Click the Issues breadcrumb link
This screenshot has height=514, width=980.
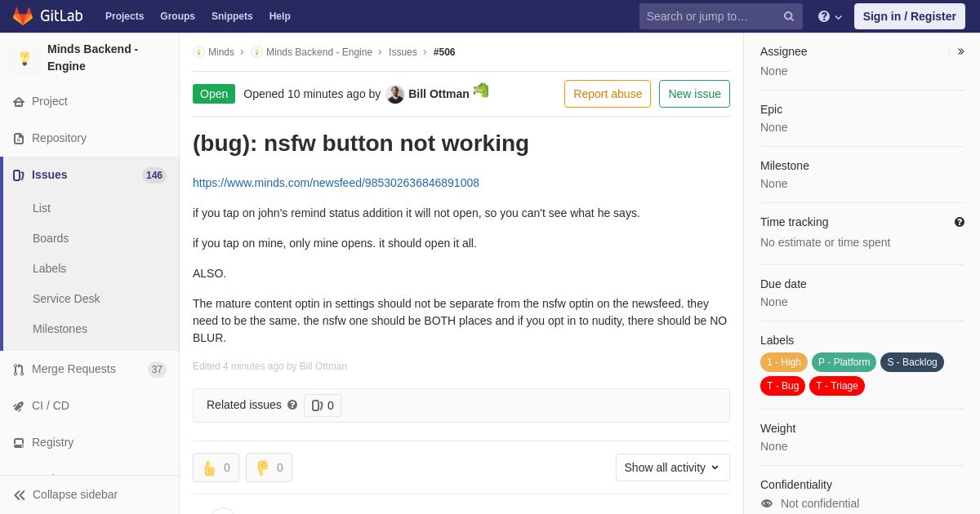click(403, 52)
